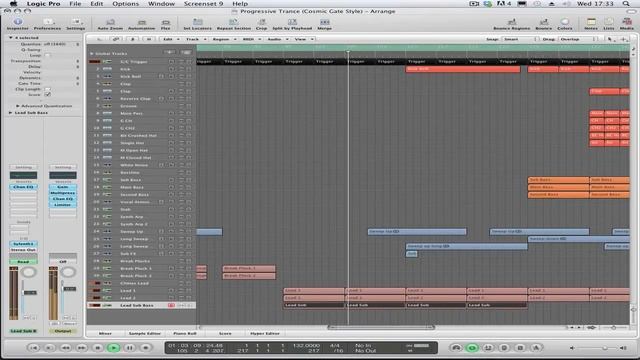Click the Bounce Regions icon

tap(512, 24)
